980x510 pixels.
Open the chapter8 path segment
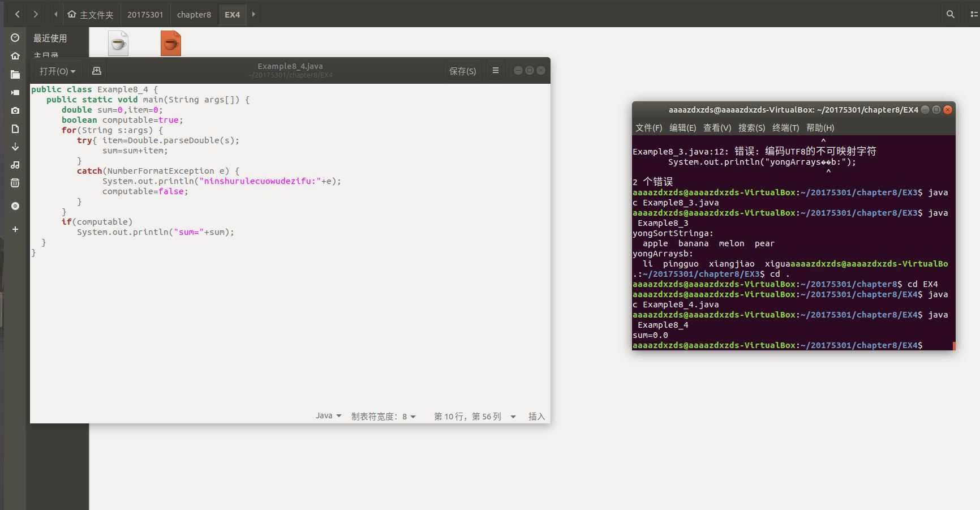pyautogui.click(x=194, y=15)
